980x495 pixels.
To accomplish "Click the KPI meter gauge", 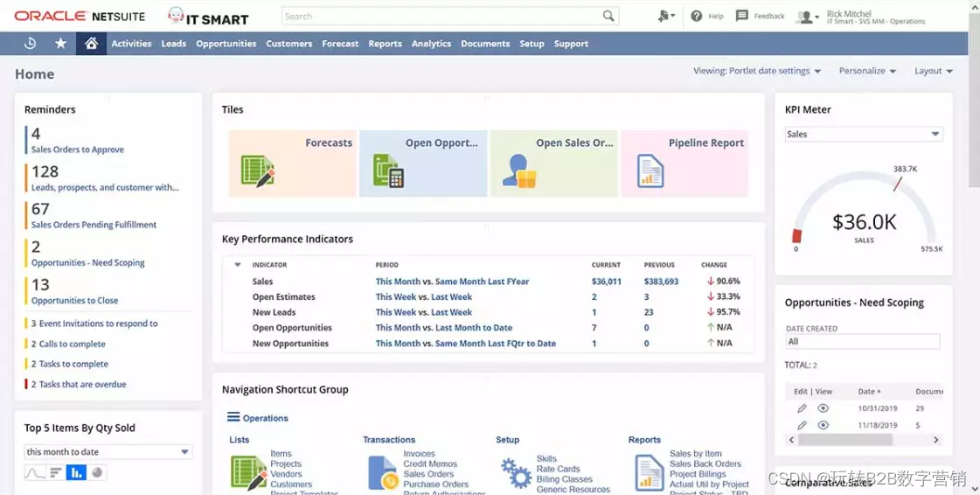I will pos(864,209).
